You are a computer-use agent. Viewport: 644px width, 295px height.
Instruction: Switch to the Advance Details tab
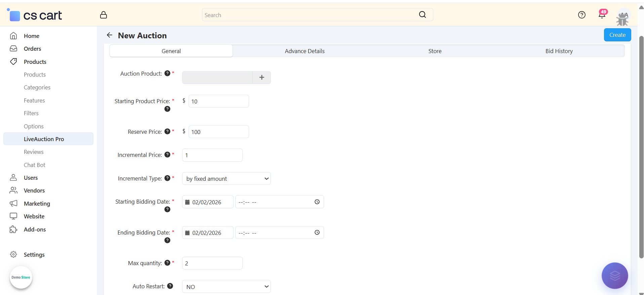[305, 51]
